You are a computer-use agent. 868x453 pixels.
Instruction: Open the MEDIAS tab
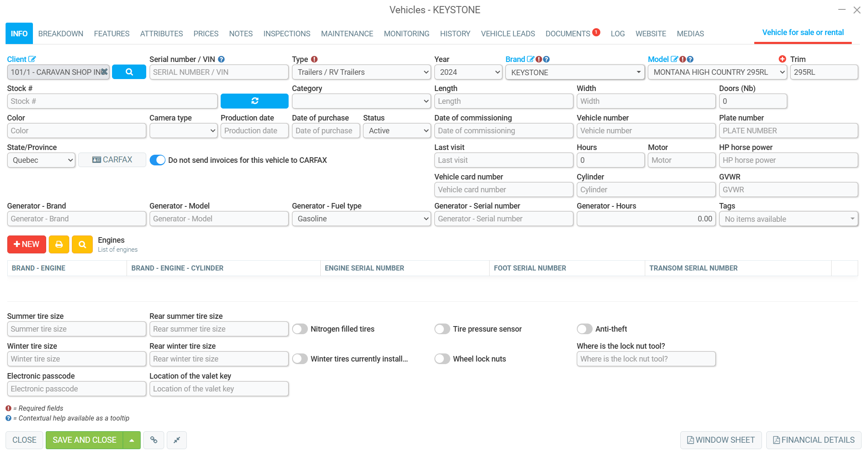(690, 34)
